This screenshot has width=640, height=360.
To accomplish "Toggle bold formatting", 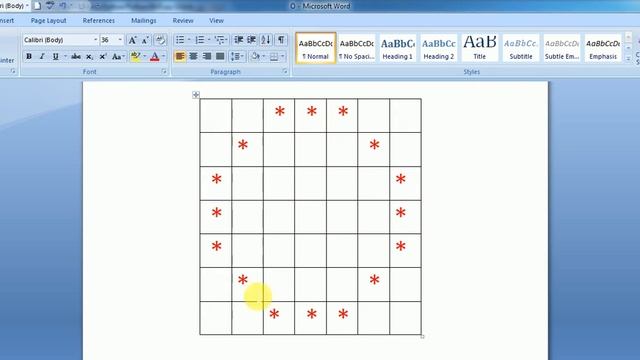I will point(29,56).
